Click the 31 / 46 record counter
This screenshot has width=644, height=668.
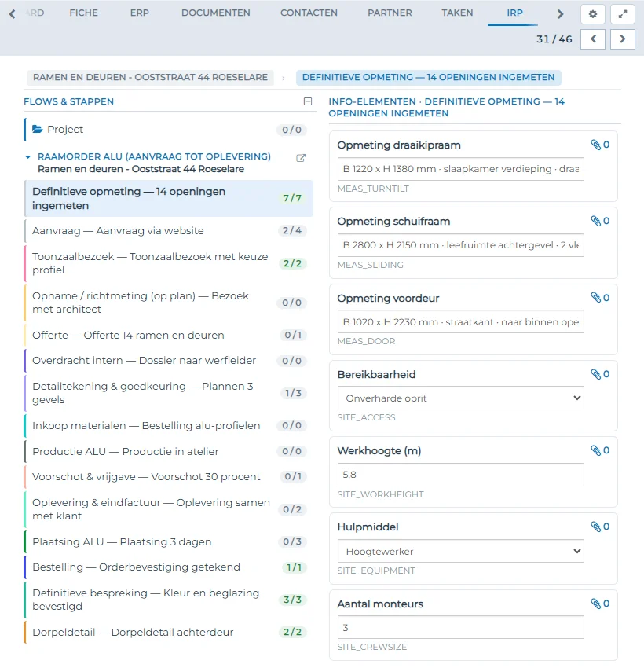pos(554,39)
